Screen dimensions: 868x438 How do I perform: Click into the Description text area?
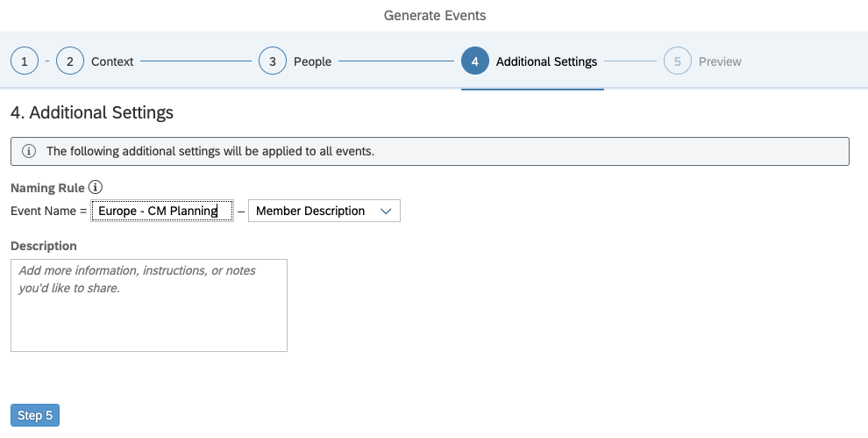pos(149,305)
